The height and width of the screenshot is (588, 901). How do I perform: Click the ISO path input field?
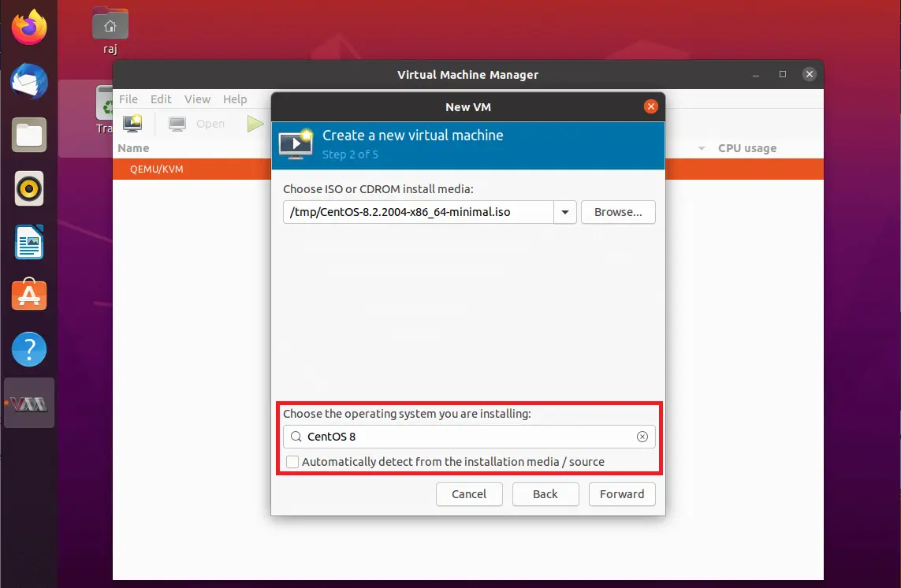(419, 212)
